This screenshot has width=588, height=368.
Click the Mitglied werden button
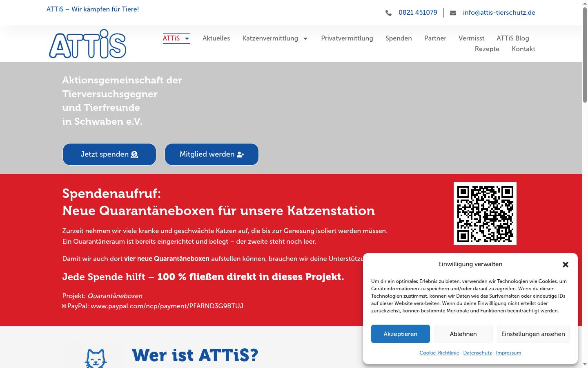tap(212, 154)
